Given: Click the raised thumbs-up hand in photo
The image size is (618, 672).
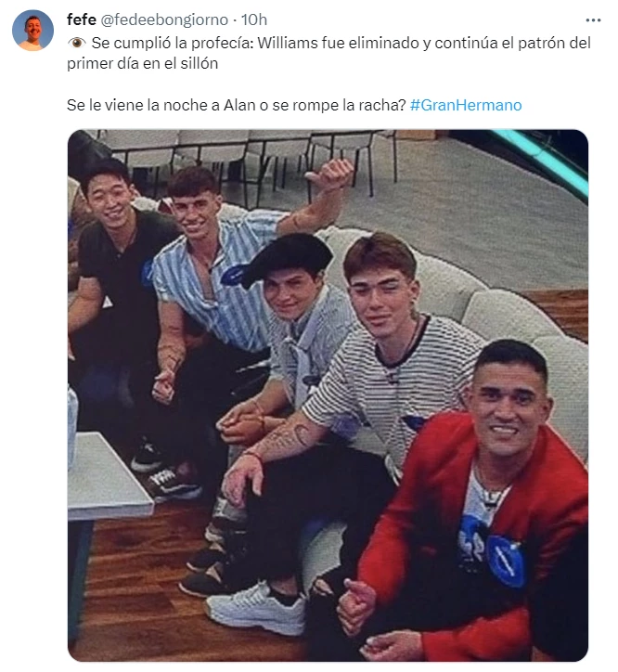Looking at the screenshot, I should (x=330, y=174).
